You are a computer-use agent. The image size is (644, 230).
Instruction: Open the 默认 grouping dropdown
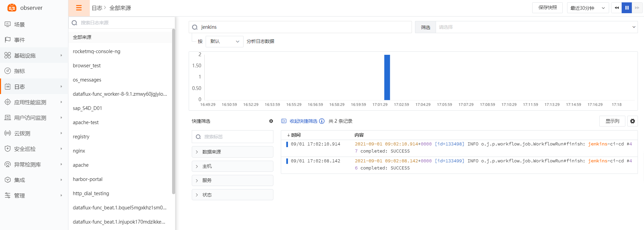pos(224,41)
